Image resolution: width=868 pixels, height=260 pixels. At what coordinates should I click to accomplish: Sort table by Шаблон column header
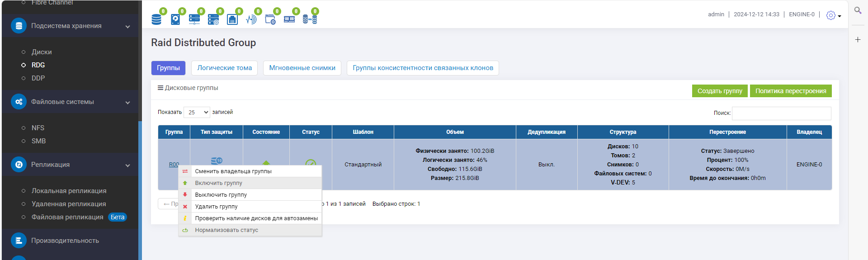pyautogui.click(x=363, y=132)
